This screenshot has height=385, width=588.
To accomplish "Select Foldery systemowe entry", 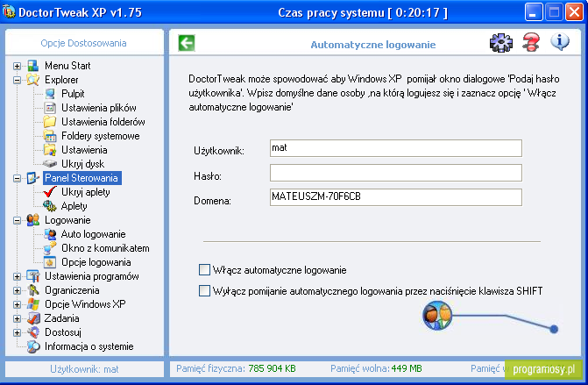I will coord(101,136).
